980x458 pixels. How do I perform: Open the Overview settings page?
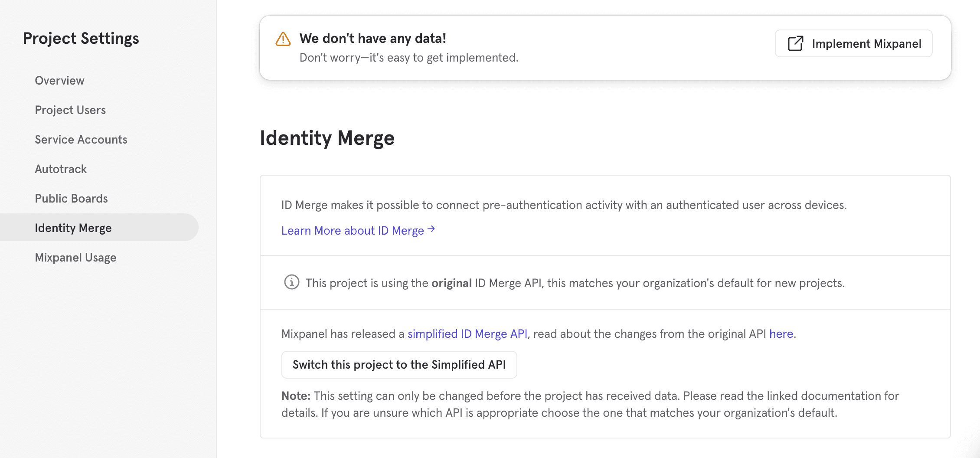point(59,81)
